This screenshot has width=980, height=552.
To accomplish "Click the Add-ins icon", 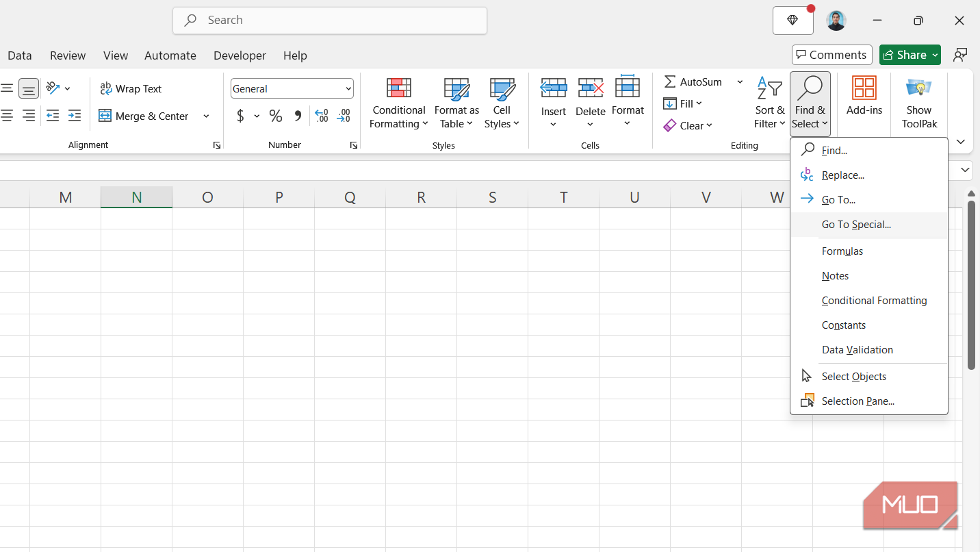I will 864,88.
